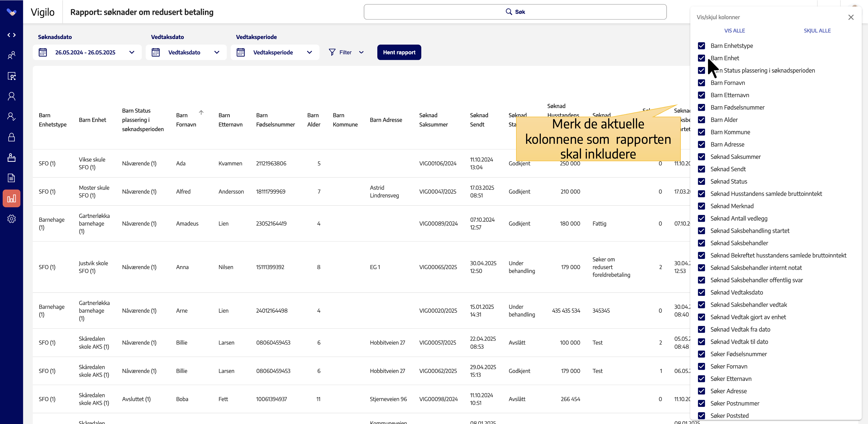Viewport: 868px width, 424px height.
Task: Click the Filter funnel icon
Action: 332,52
